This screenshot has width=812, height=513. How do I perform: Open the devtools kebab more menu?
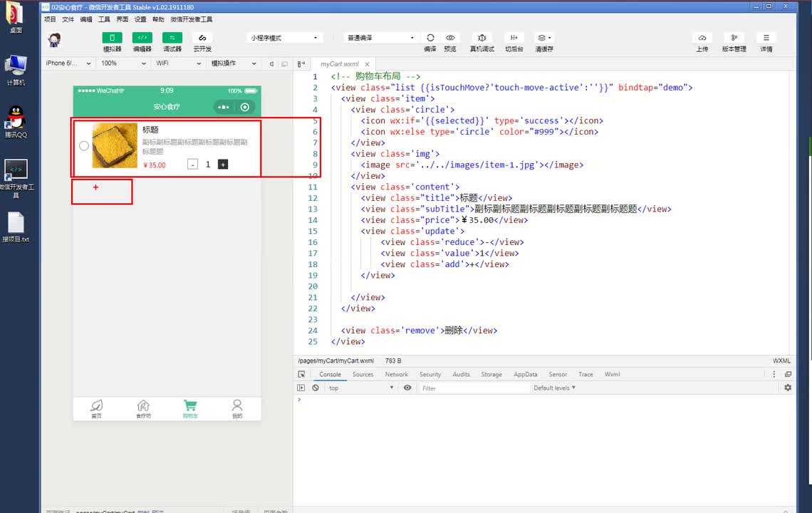click(774, 374)
